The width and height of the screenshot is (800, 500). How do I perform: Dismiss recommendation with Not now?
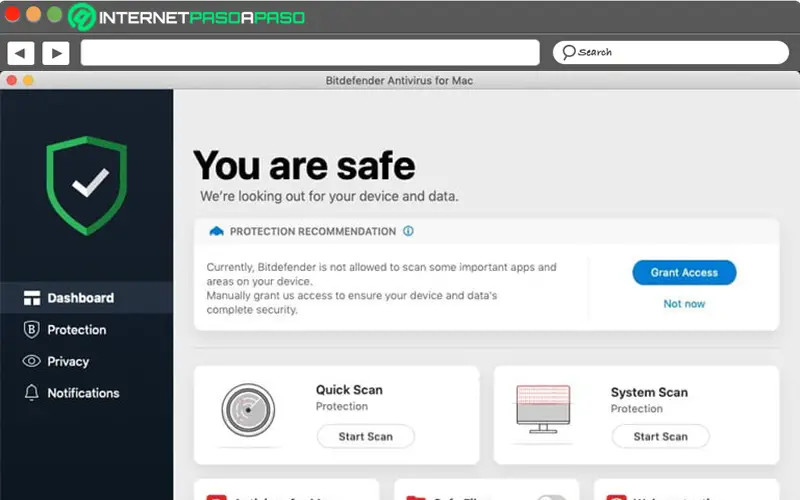[x=684, y=304]
